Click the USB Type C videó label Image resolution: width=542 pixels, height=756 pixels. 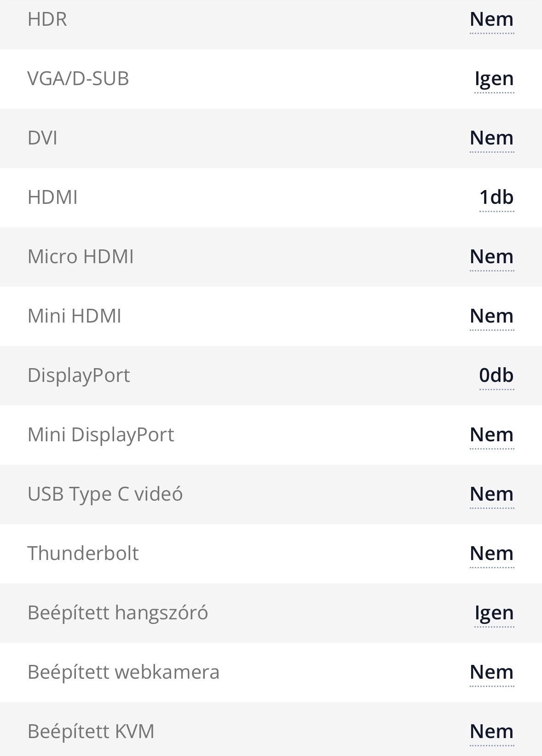(x=105, y=494)
